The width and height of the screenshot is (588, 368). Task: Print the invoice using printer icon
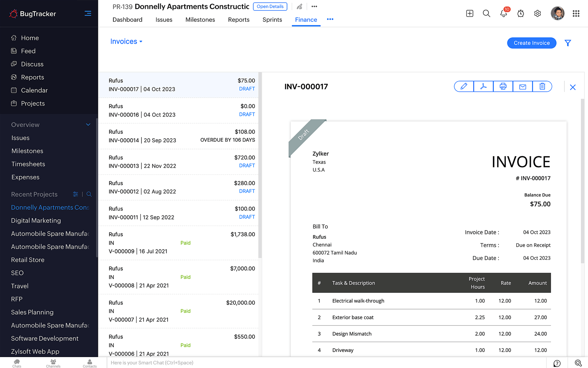click(503, 86)
